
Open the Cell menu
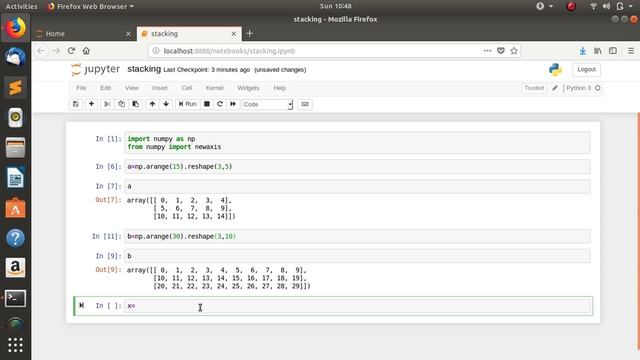point(187,88)
